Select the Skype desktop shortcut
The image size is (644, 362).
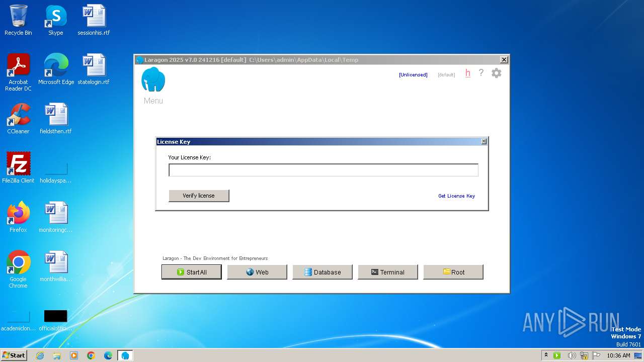55,20
